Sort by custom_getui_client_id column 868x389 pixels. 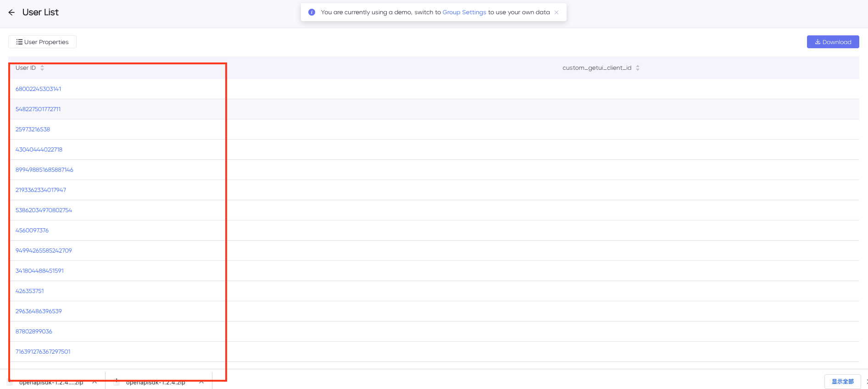[x=638, y=68]
